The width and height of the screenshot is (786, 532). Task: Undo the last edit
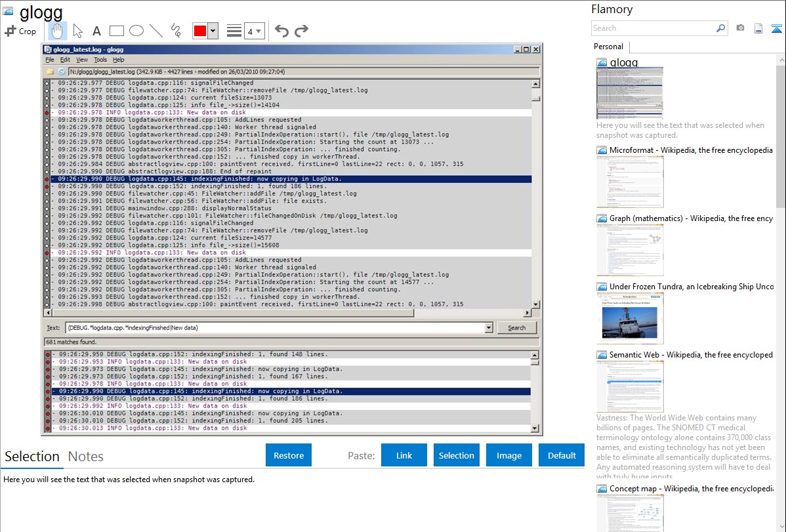(x=281, y=31)
